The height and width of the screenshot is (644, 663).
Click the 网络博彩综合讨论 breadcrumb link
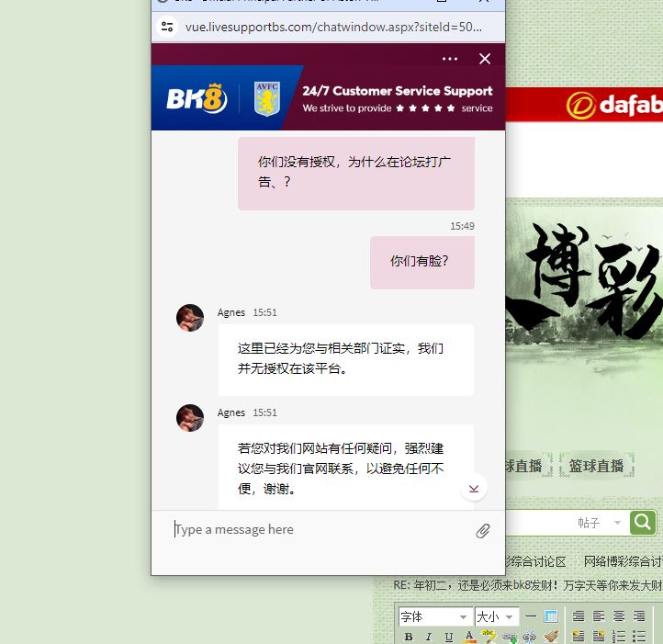click(623, 561)
